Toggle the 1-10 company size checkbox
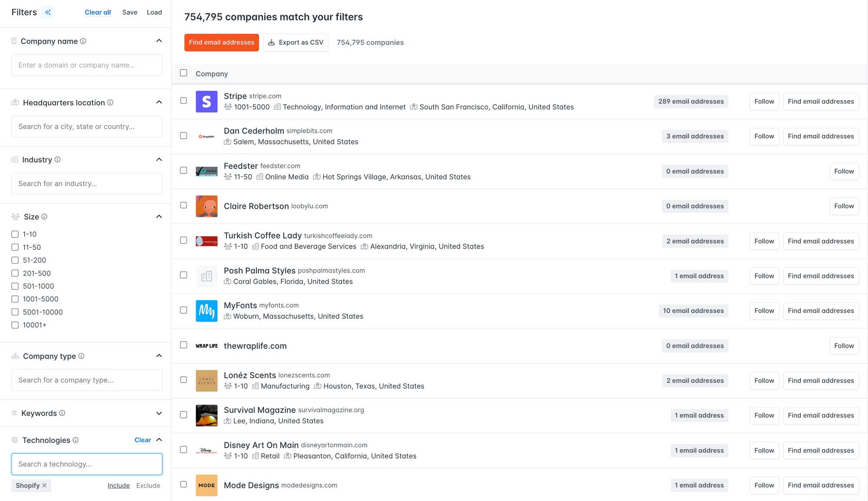This screenshot has height=501, width=868. pos(14,234)
